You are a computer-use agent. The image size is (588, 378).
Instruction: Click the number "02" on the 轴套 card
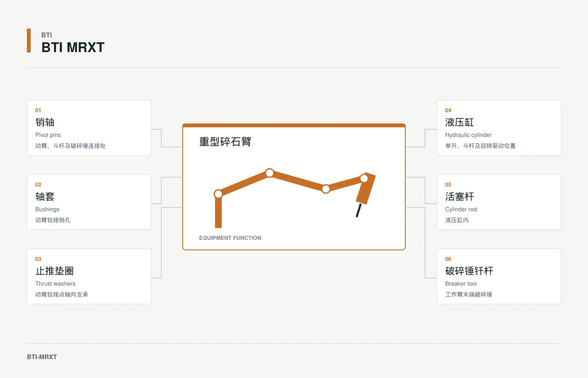pos(38,185)
